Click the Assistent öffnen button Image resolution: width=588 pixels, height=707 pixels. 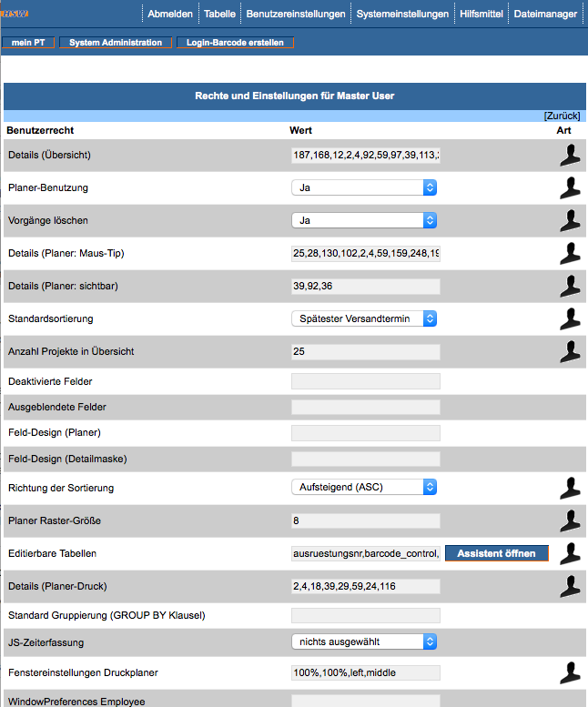coord(496,553)
